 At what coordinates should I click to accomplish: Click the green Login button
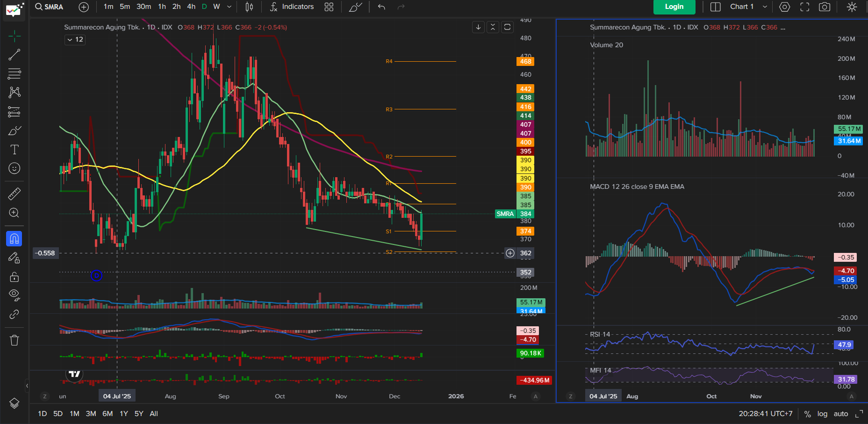click(x=674, y=7)
